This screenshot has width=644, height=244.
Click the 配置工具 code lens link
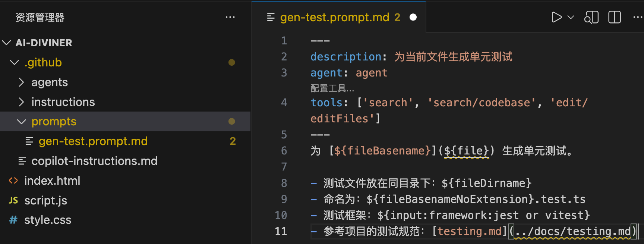[x=331, y=88]
